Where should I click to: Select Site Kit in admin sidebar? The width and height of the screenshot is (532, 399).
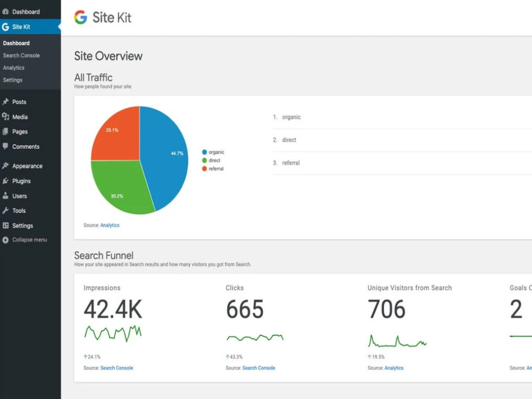click(30, 27)
